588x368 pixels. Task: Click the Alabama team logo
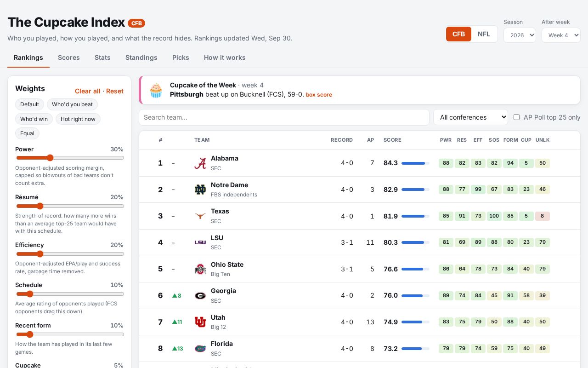point(200,163)
